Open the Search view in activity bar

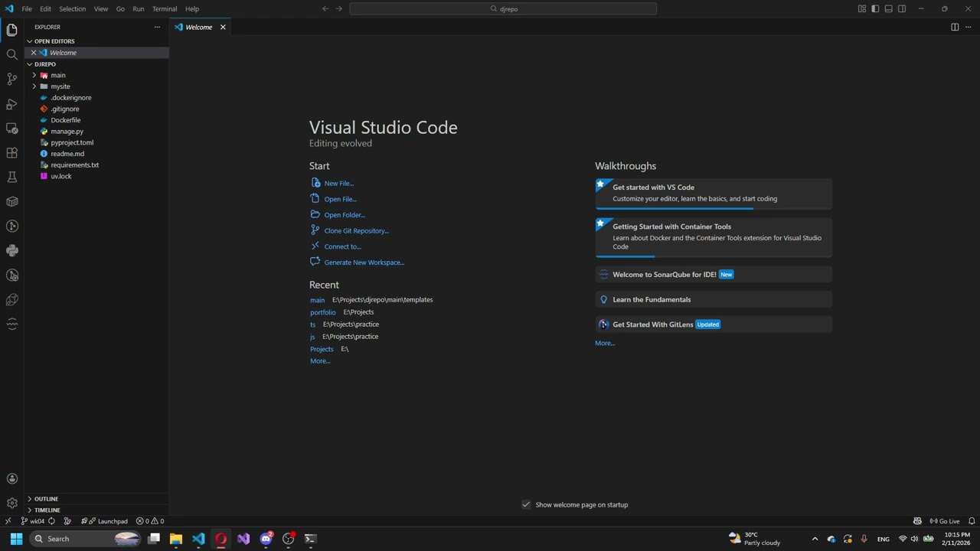[x=11, y=54]
